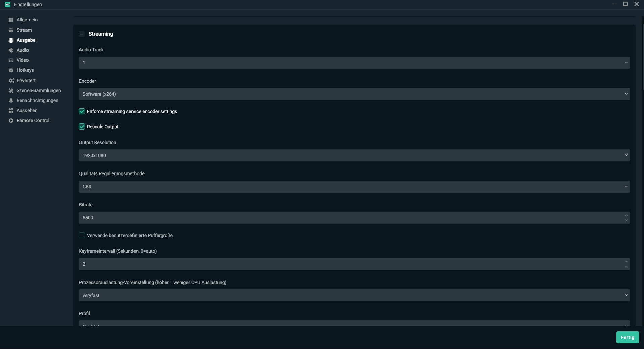The width and height of the screenshot is (644, 349).
Task: Click the Szenen-Sammlungen icon
Action: click(11, 91)
